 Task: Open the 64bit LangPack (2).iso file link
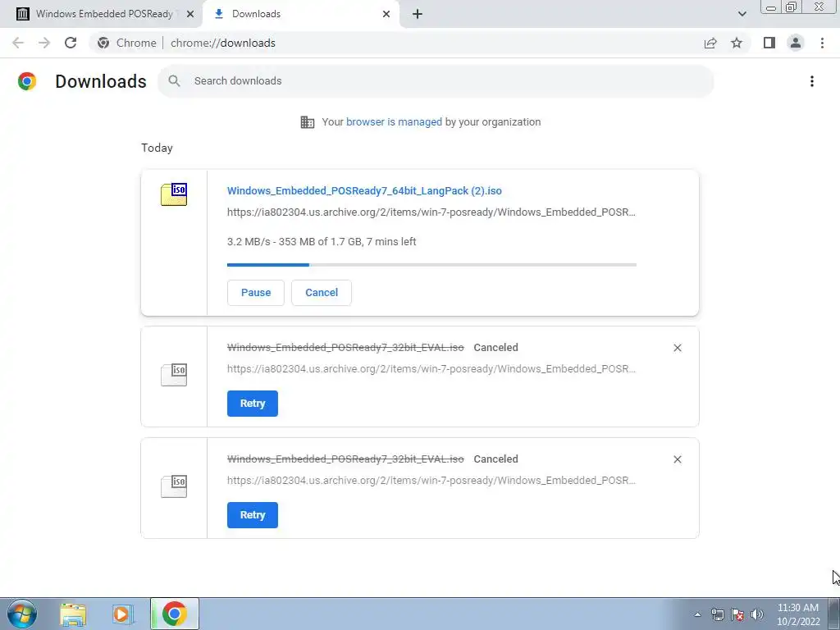(x=364, y=190)
